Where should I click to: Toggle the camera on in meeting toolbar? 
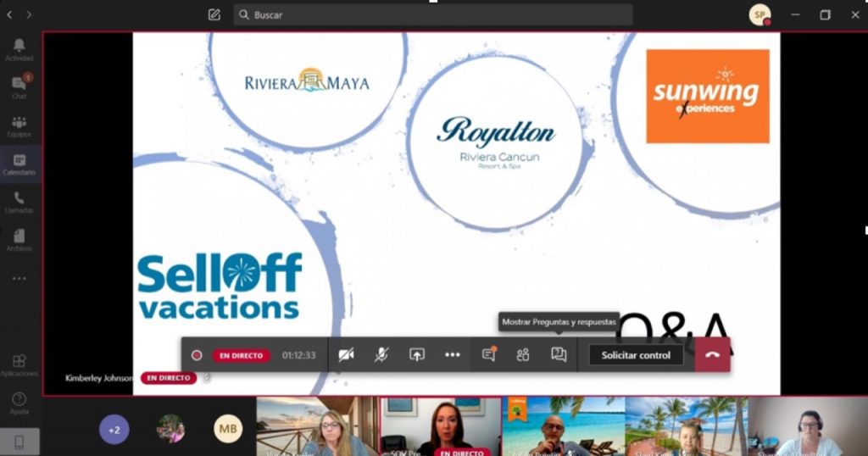coord(346,355)
